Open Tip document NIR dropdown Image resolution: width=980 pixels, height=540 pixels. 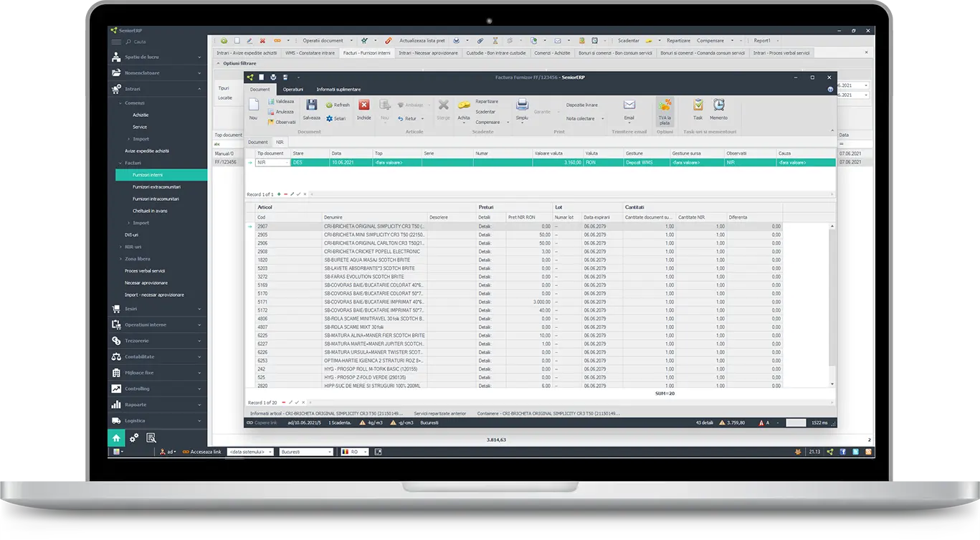287,163
